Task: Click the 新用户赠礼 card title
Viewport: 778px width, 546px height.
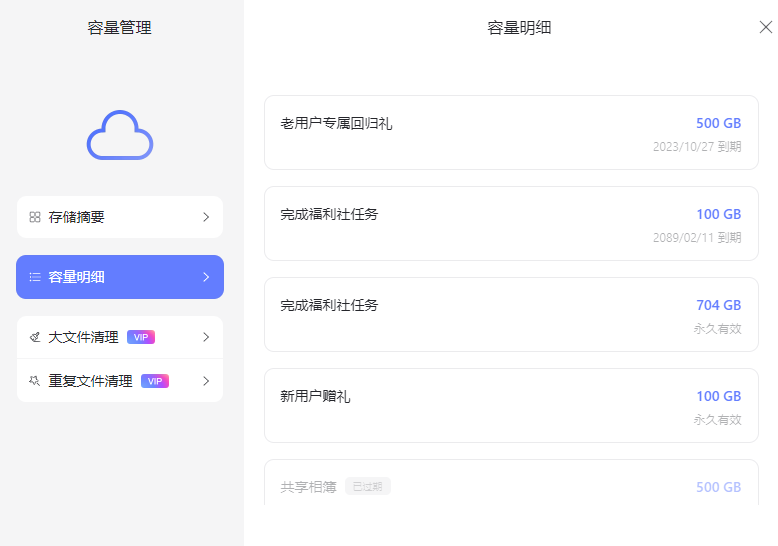Action: click(315, 396)
